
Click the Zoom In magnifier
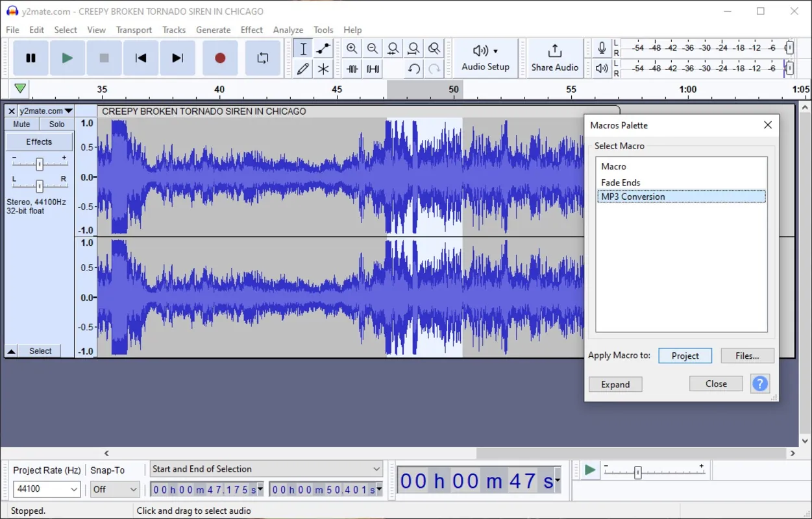352,49
